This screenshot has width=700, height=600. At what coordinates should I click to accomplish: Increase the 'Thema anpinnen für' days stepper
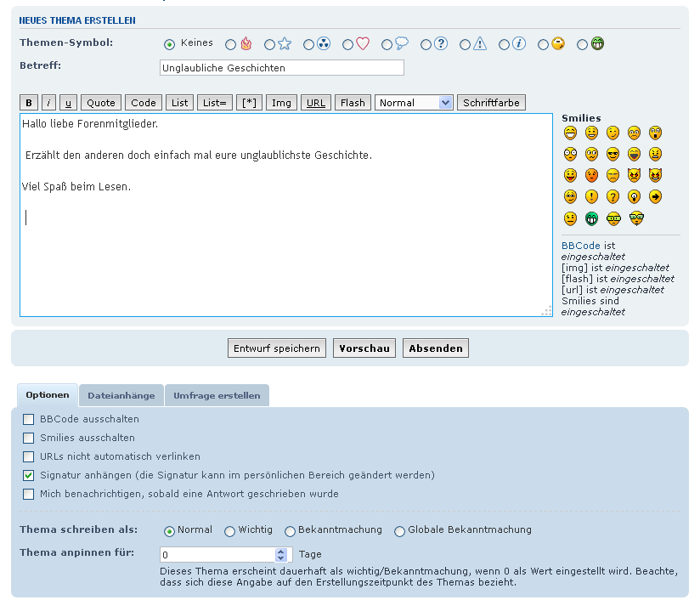[281, 551]
